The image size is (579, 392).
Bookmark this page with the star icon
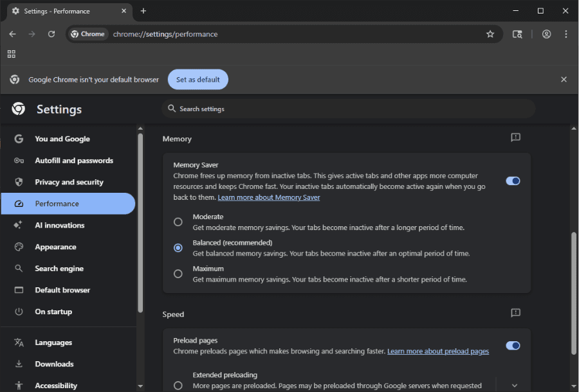[x=490, y=34]
